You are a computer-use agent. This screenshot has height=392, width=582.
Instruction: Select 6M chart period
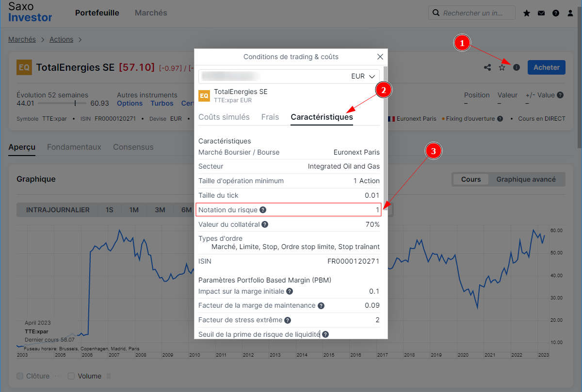186,210
